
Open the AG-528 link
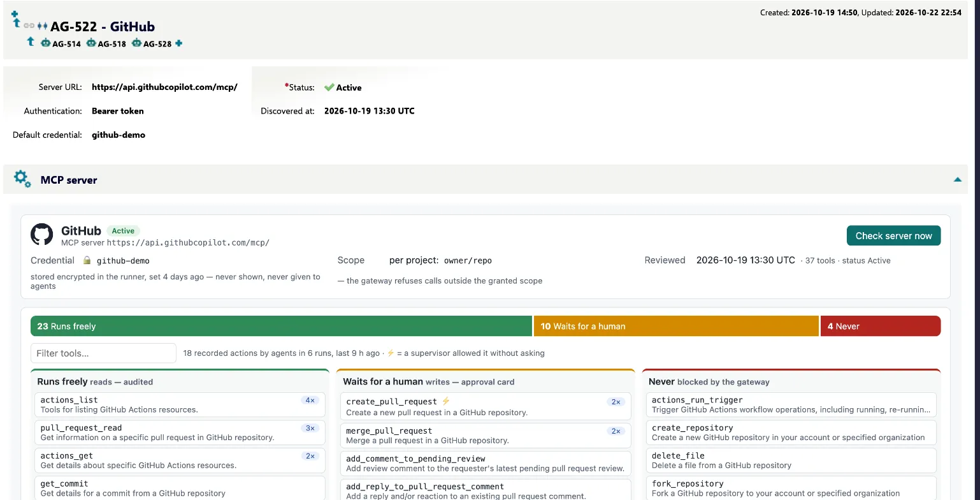(157, 44)
